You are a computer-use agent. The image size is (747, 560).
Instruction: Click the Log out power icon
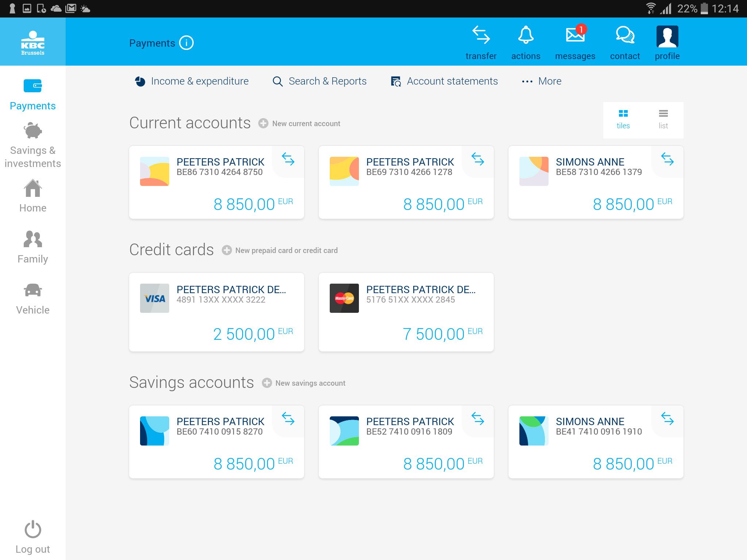click(x=33, y=529)
